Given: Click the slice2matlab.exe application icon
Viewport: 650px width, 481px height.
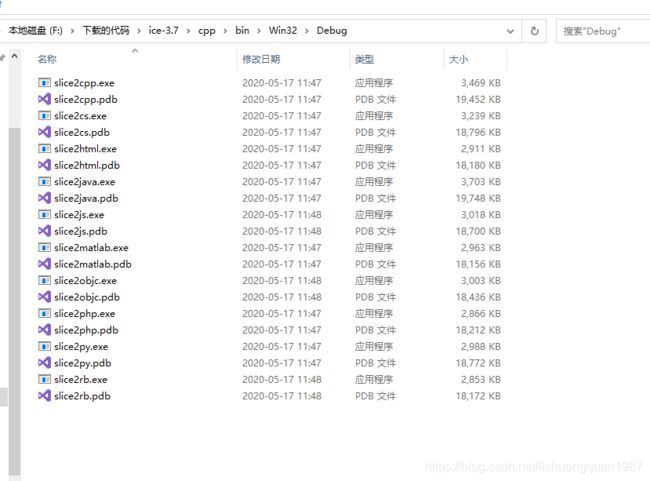Looking at the screenshot, I should (x=44, y=248).
